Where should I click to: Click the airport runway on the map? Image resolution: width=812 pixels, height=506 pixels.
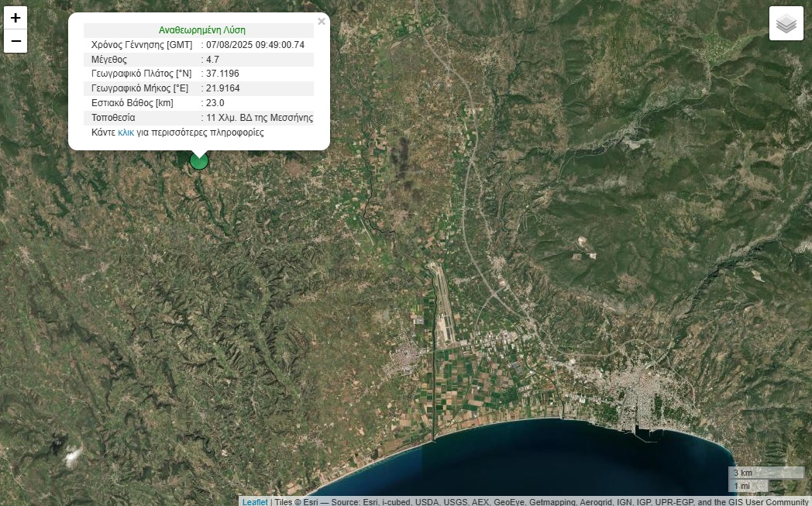coord(444,304)
